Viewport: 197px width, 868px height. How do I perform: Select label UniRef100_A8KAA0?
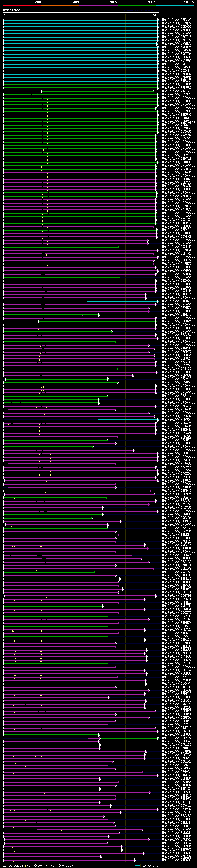coord(176,162)
